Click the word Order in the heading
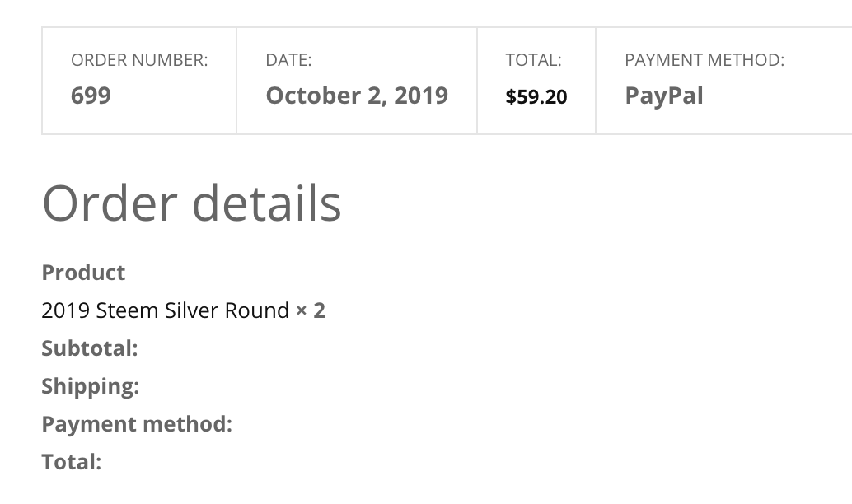The height and width of the screenshot is (504, 852). (x=110, y=203)
